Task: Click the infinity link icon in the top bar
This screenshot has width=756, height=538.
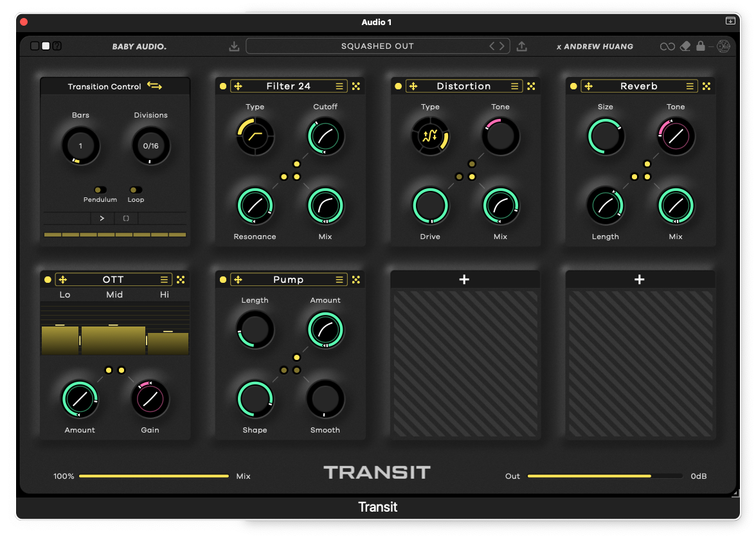Action: click(667, 46)
